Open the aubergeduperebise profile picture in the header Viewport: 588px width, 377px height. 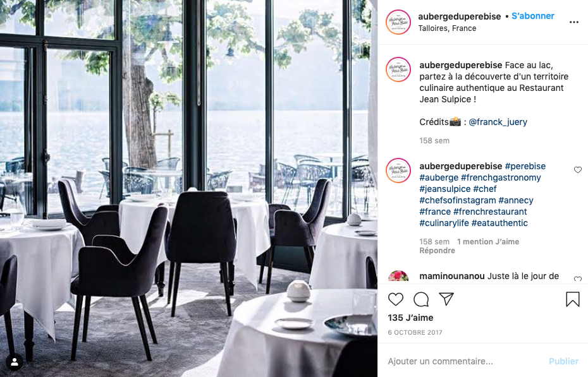[x=398, y=22]
